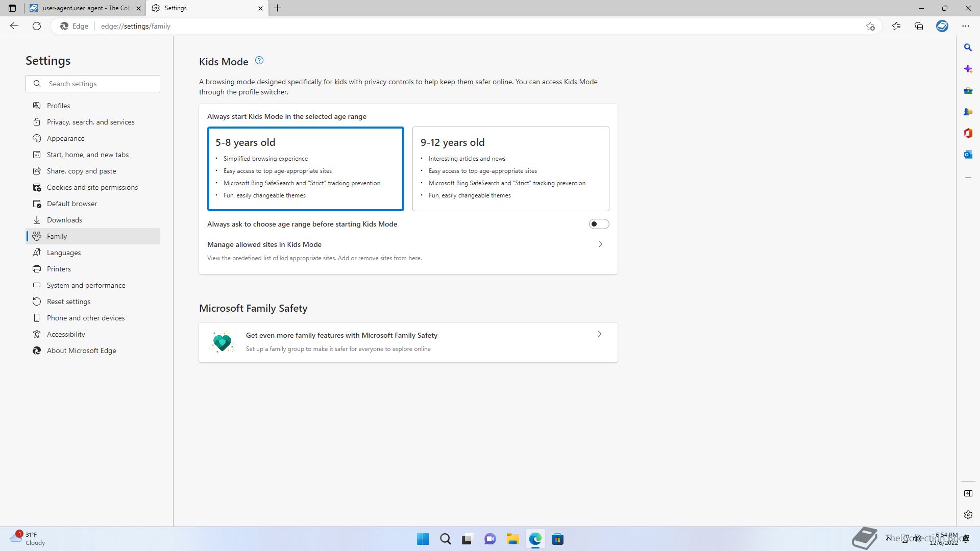980x551 pixels.
Task: Click the Edge sidebar search icon
Action: click(968, 47)
